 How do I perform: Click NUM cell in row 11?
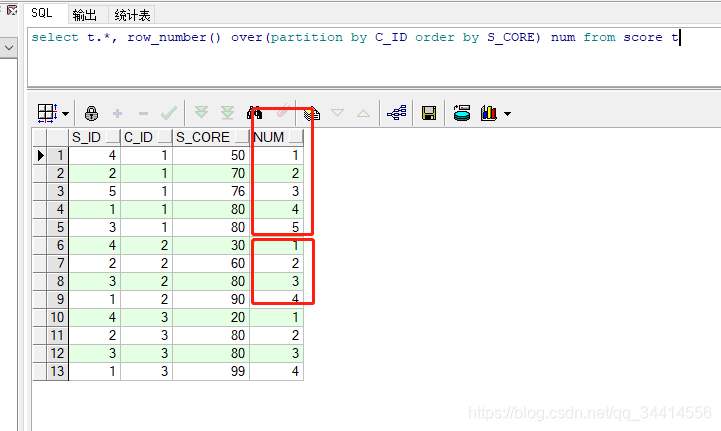(276, 335)
